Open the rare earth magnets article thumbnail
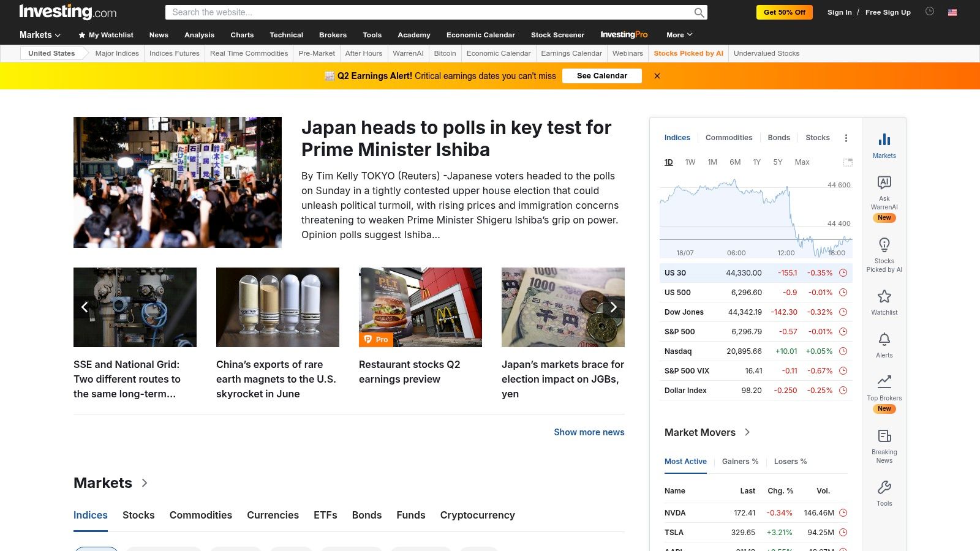The height and width of the screenshot is (551, 980). tap(277, 307)
